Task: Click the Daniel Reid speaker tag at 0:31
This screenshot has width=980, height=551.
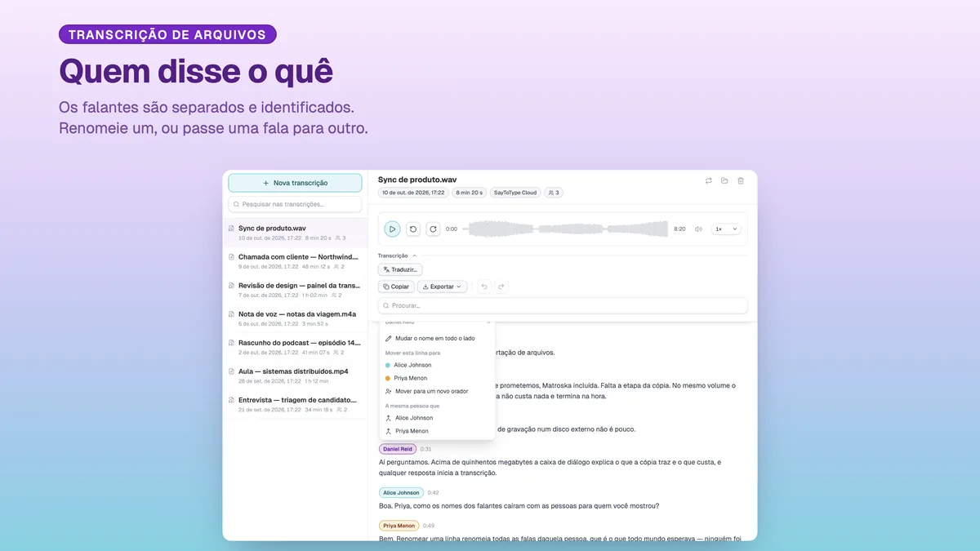Action: click(398, 449)
